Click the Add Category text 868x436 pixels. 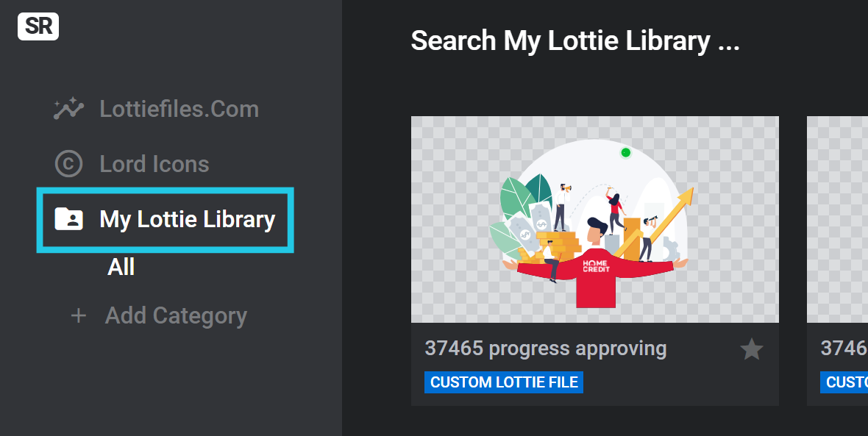click(176, 316)
